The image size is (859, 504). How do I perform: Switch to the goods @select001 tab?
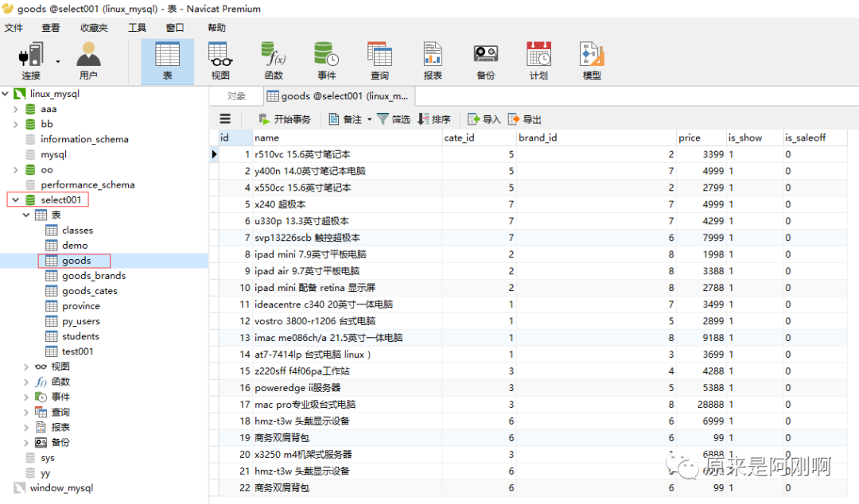pyautogui.click(x=339, y=96)
